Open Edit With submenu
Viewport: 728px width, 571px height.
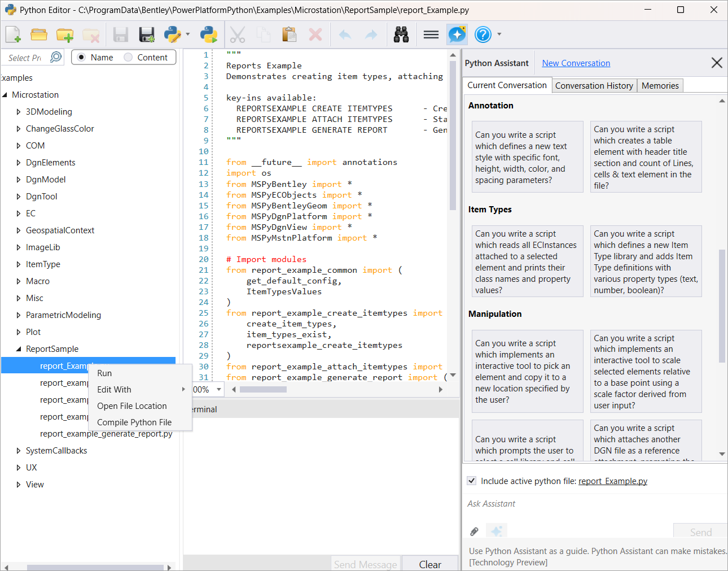click(x=140, y=390)
